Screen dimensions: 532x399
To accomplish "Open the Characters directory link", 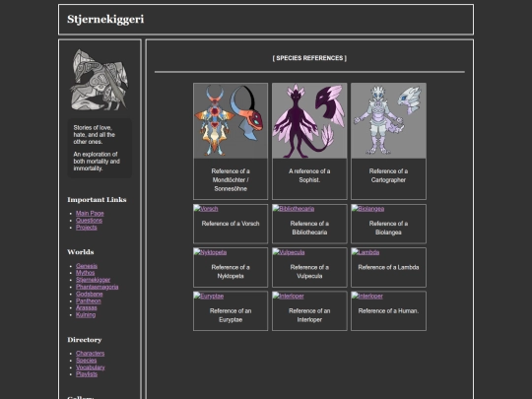I will (90, 354).
